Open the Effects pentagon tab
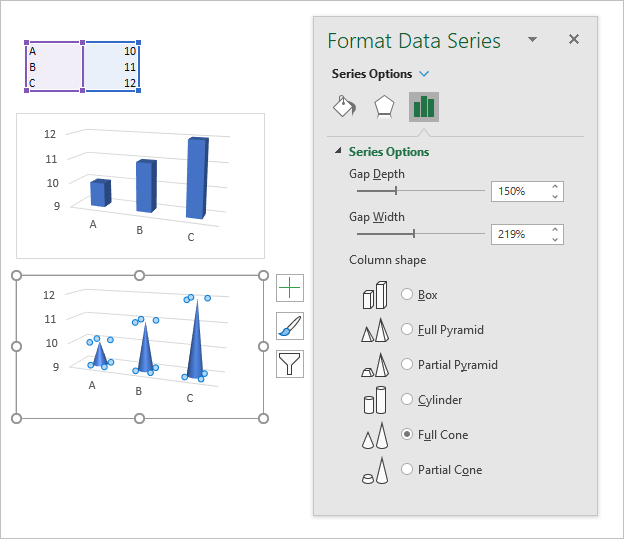This screenshot has width=624, height=539. click(x=384, y=107)
